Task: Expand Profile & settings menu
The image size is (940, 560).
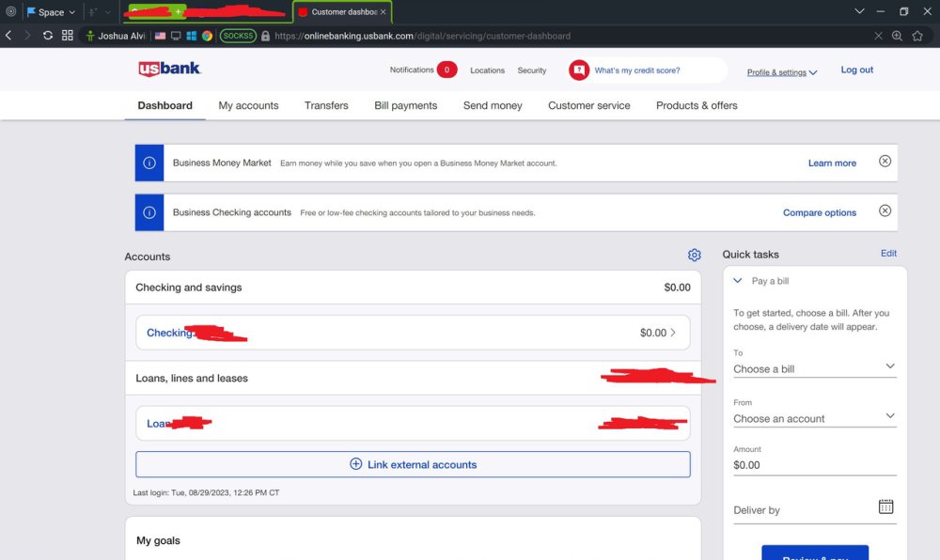Action: (x=782, y=72)
